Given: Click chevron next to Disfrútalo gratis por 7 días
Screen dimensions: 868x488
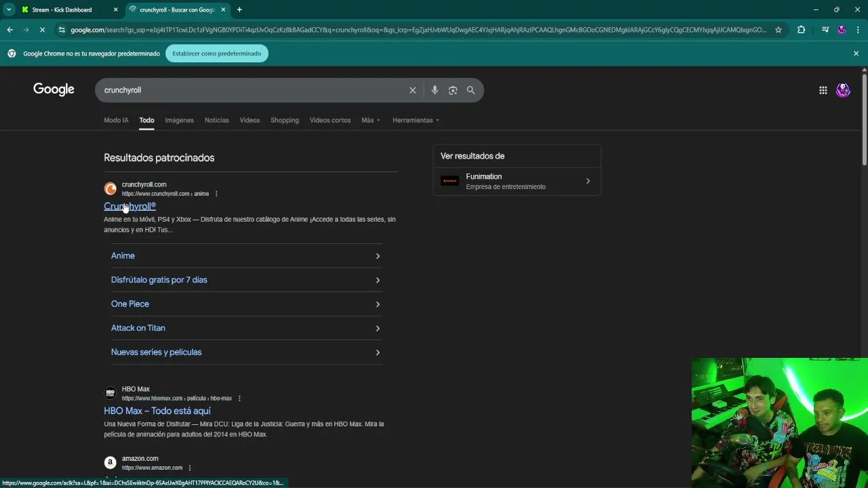Looking at the screenshot, I should (378, 280).
